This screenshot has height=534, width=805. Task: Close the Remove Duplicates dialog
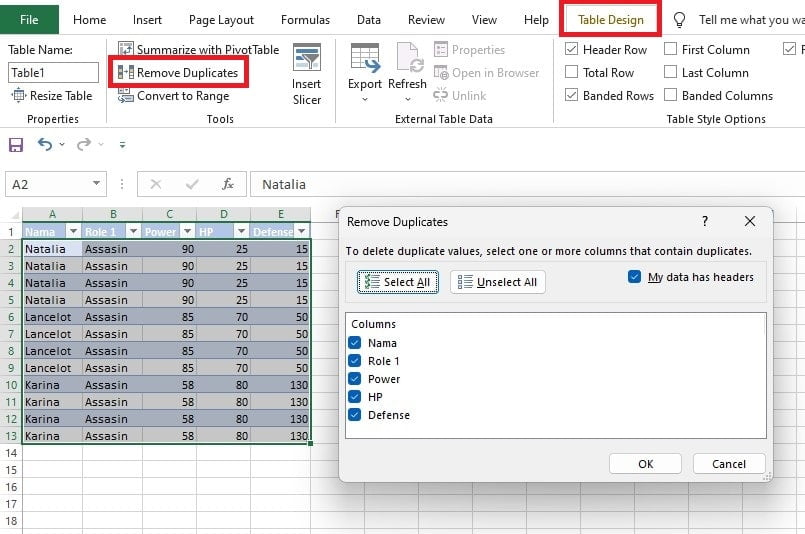750,221
